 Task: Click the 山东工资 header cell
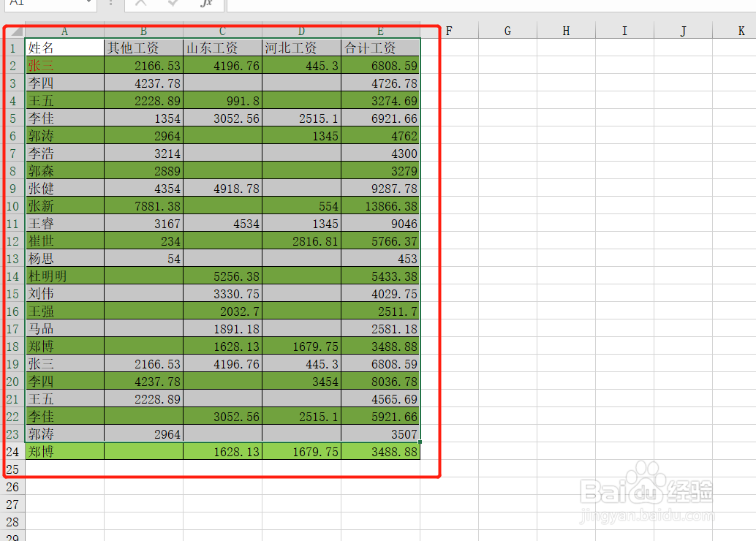point(223,48)
